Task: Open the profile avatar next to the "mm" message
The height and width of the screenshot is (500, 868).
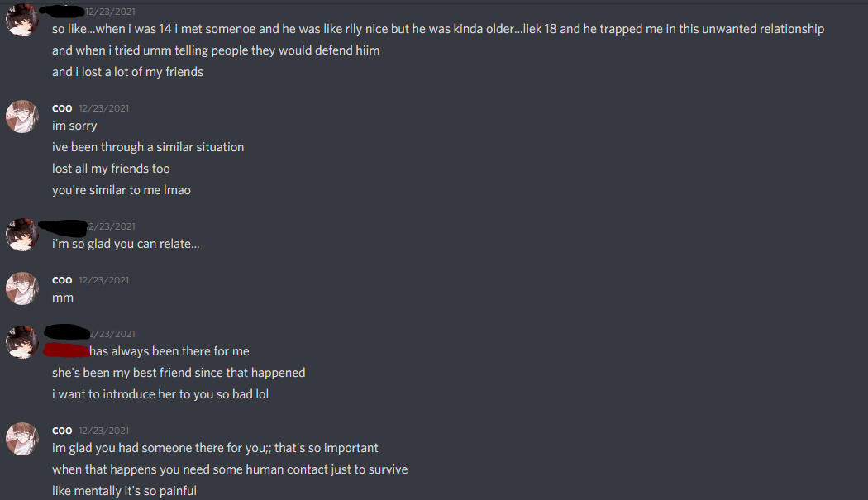Action: [22, 288]
